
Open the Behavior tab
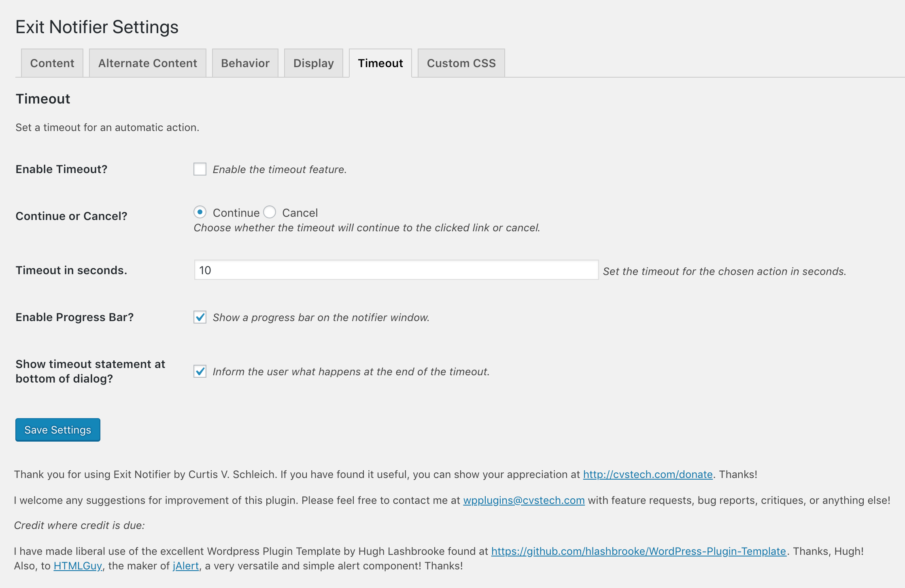pyautogui.click(x=245, y=63)
